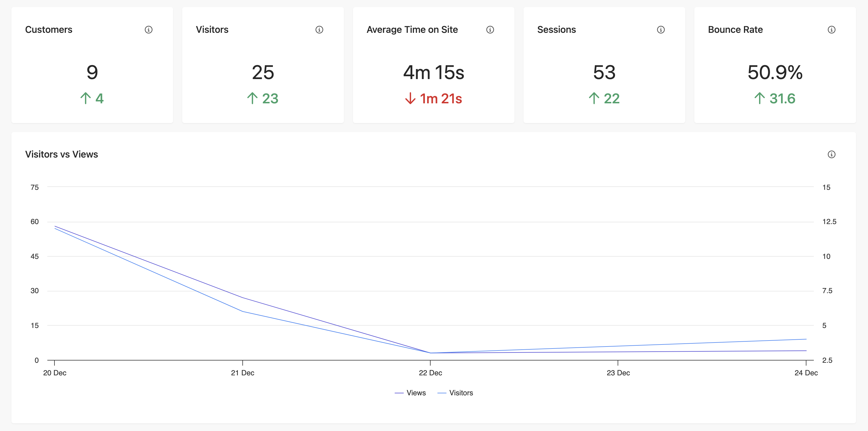Click the Average Time on Site title
The width and height of the screenshot is (868, 431).
pos(412,30)
